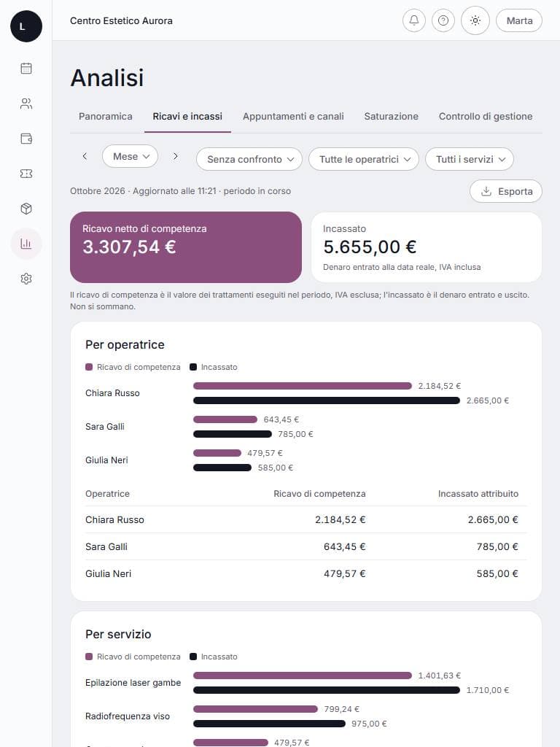
Task: Click the Operatrice column header
Action: (108, 494)
